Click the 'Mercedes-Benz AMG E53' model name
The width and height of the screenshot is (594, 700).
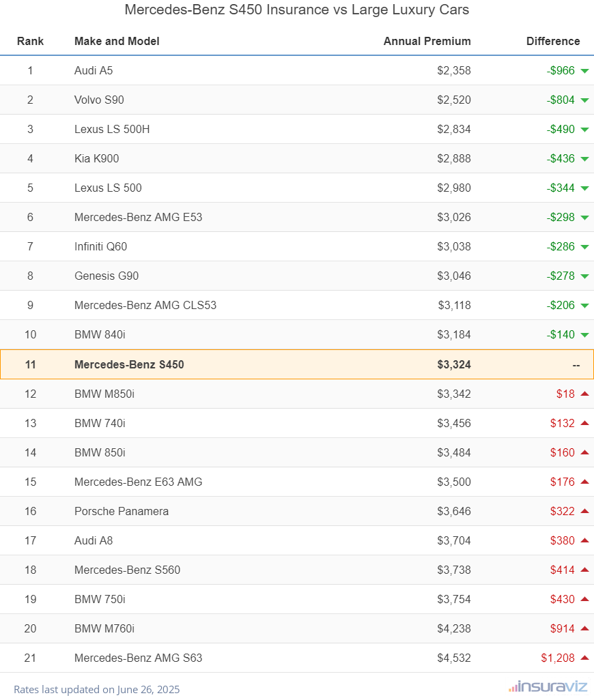(x=139, y=218)
